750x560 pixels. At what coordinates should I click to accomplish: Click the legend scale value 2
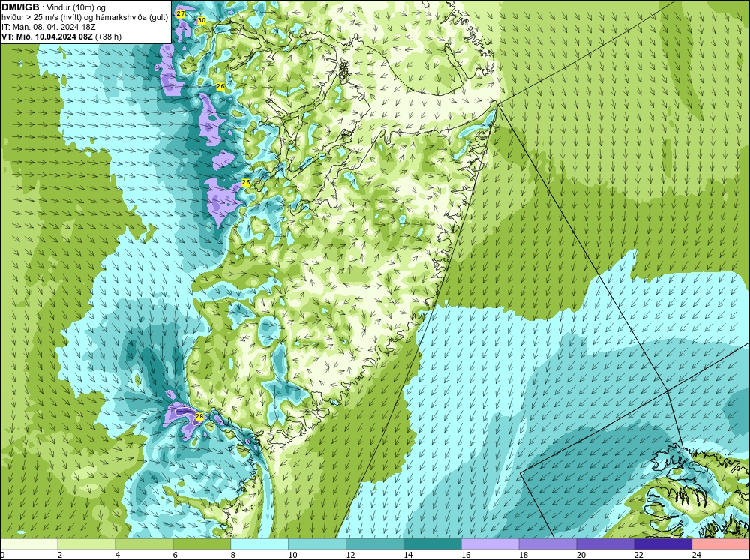point(60,555)
